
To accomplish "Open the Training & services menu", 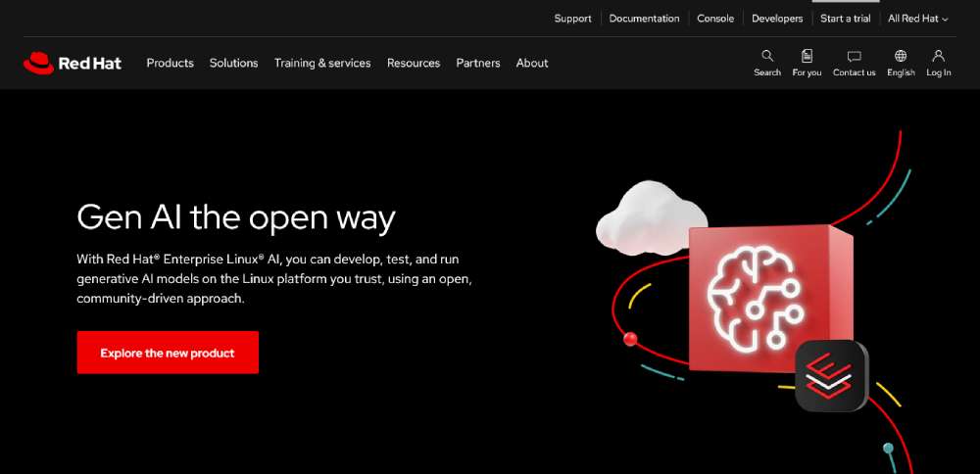I will pyautogui.click(x=322, y=63).
